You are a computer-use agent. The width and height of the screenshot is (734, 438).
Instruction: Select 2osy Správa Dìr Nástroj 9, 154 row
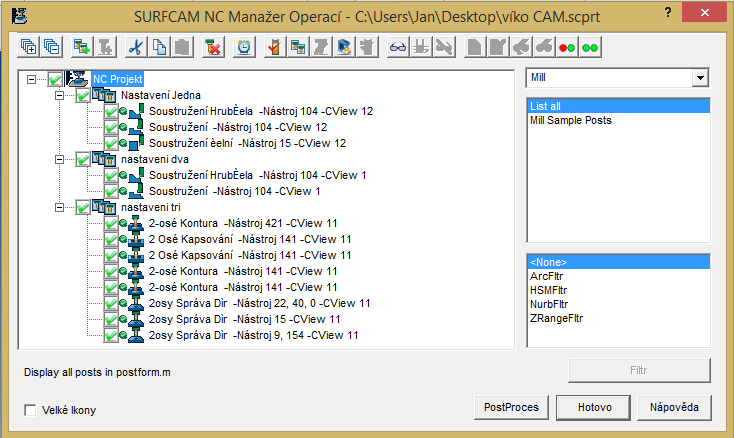254,335
